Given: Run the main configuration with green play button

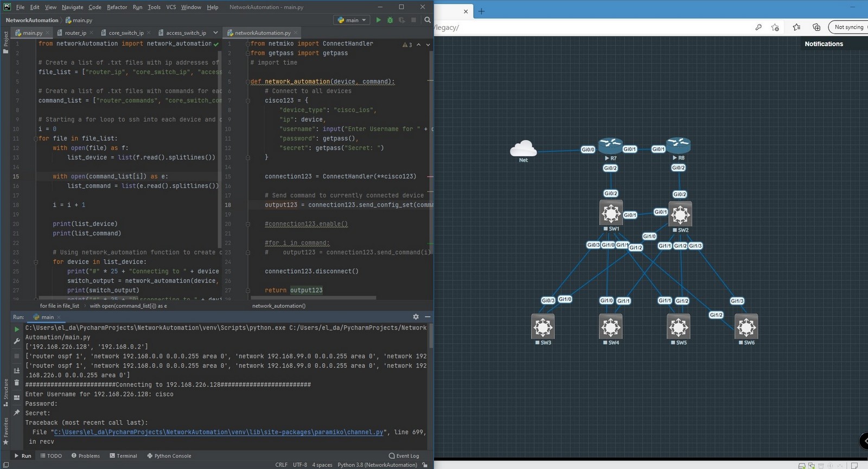Looking at the screenshot, I should point(379,20).
